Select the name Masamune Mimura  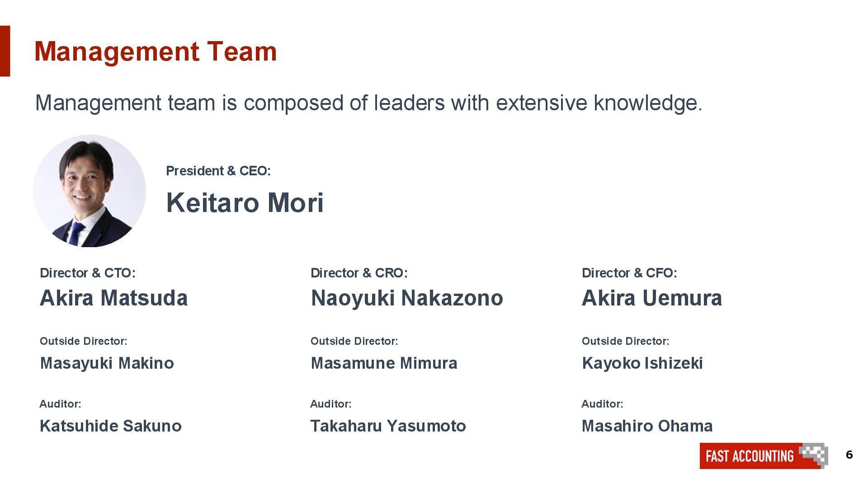[x=384, y=363]
